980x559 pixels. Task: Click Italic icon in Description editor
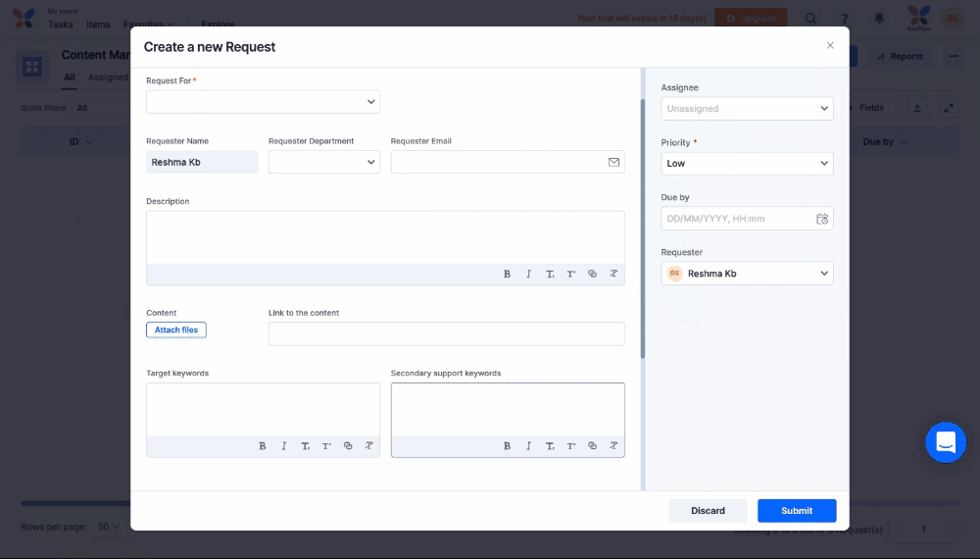[528, 274]
